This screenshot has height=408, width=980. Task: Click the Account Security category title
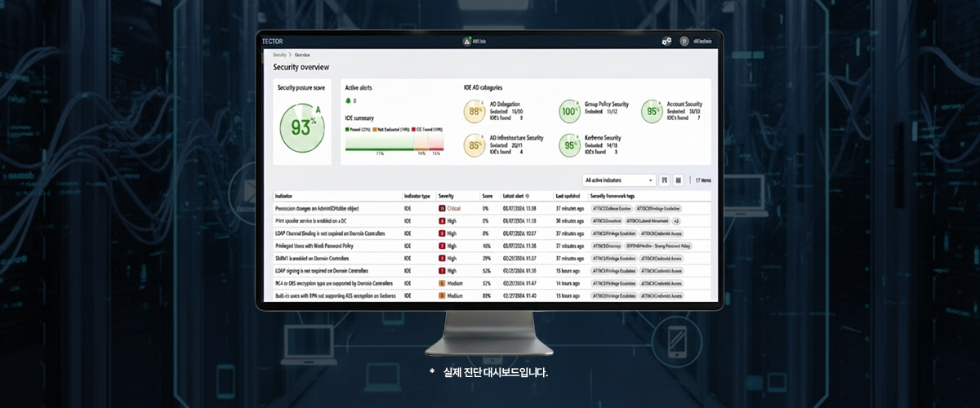tap(684, 104)
